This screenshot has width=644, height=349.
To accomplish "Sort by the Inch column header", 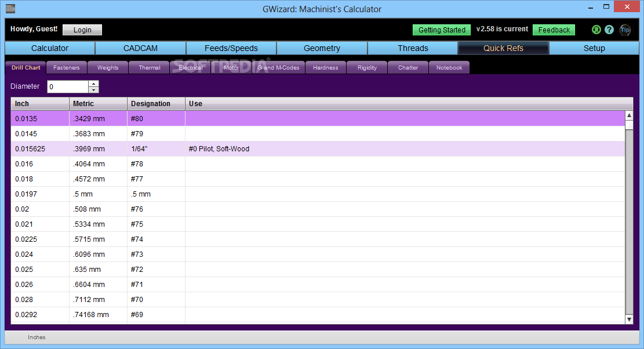I will [40, 104].
